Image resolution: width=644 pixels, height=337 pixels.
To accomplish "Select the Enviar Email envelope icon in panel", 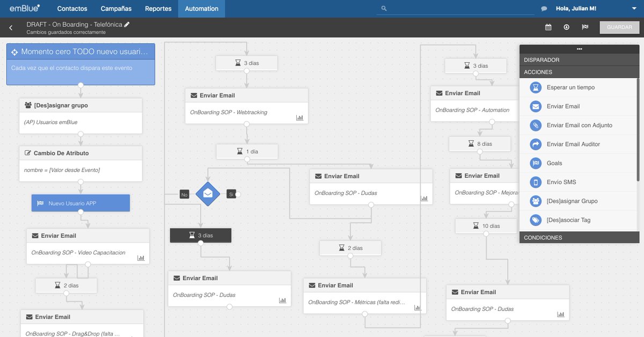I will (x=536, y=106).
